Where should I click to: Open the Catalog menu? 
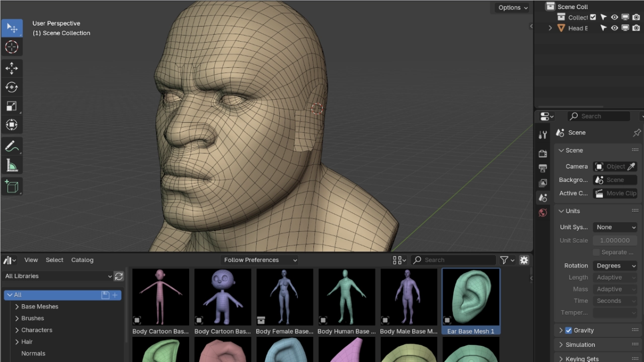[x=83, y=260]
